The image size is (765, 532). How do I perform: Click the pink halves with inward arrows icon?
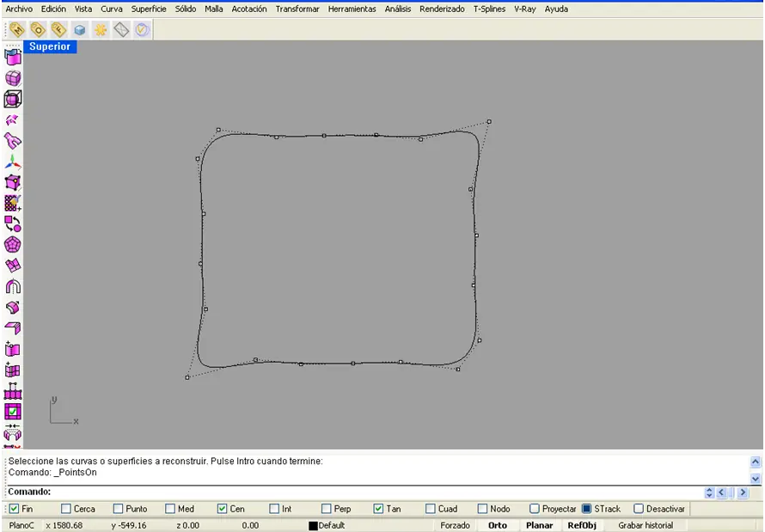13,432
